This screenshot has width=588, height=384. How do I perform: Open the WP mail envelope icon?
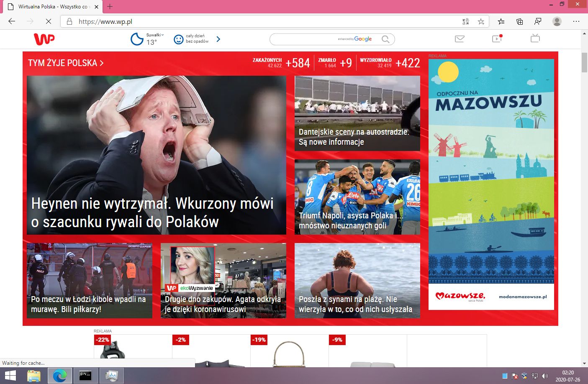460,39
